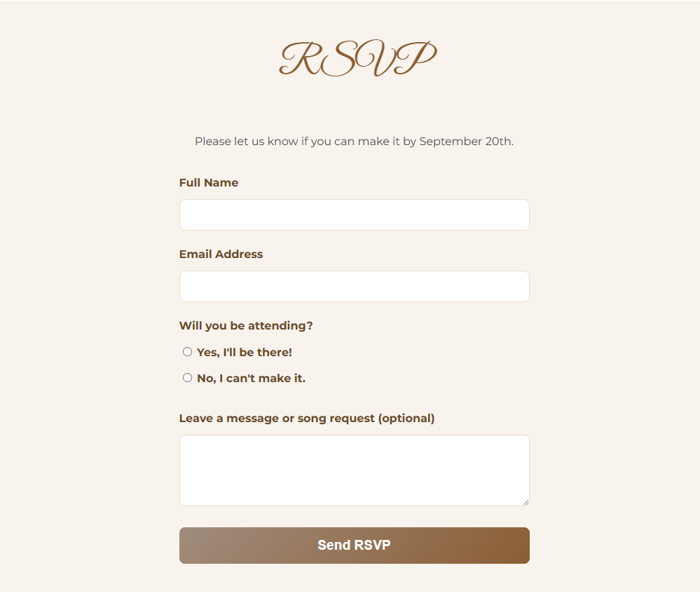Click the cursive RSVP heading
Viewport: 700px width, 596px height.
tap(357, 58)
